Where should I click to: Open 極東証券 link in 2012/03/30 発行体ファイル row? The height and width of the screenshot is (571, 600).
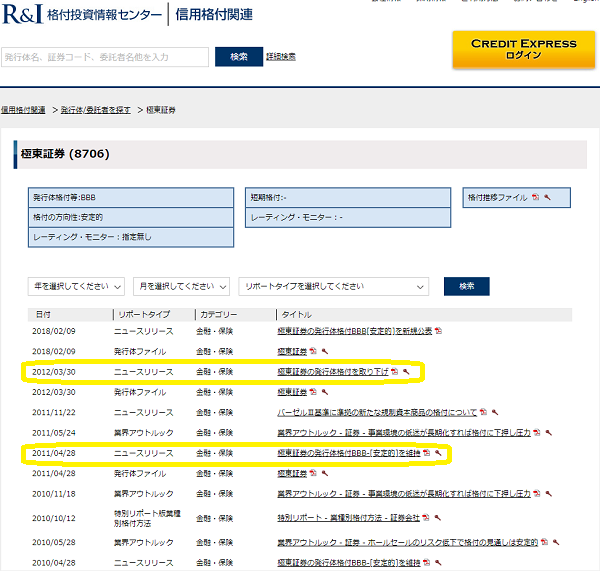(x=292, y=392)
